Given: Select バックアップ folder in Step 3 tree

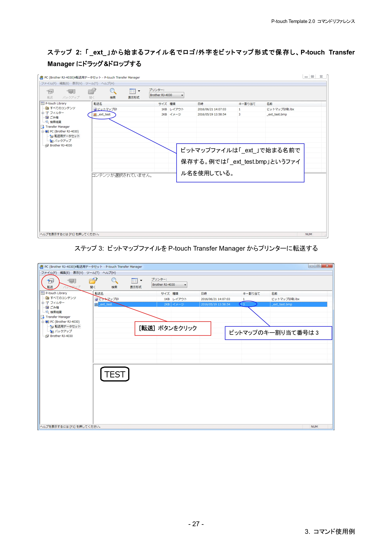Looking at the screenshot, I should pyautogui.click(x=61, y=331).
